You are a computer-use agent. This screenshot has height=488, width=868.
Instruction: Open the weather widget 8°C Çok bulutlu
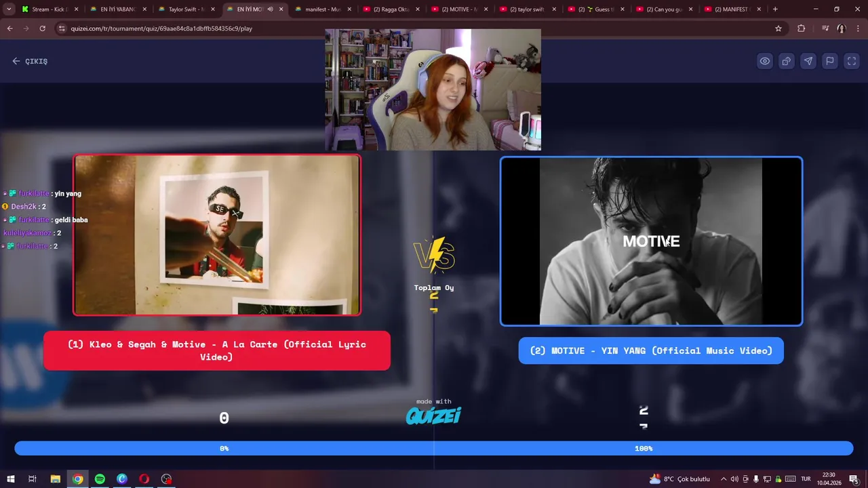click(679, 479)
